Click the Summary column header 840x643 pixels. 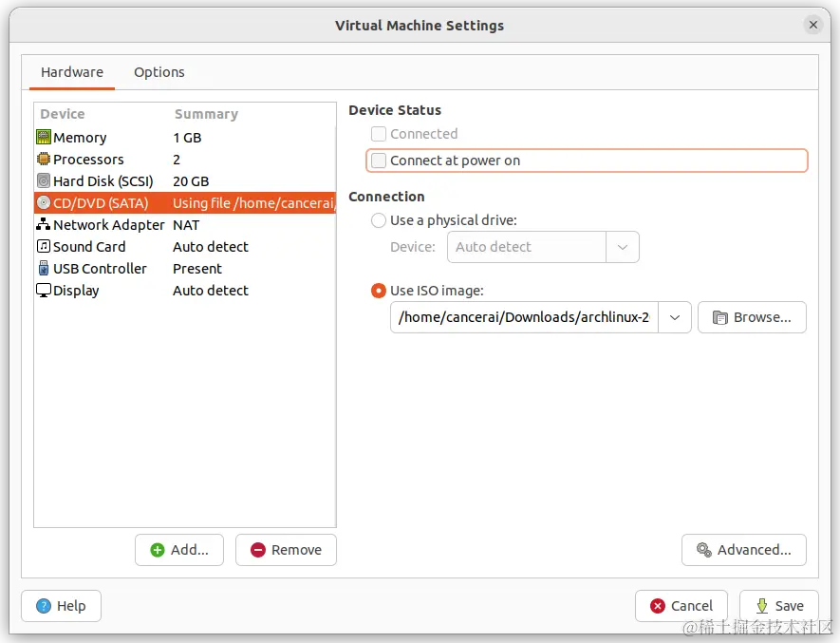pos(206,114)
